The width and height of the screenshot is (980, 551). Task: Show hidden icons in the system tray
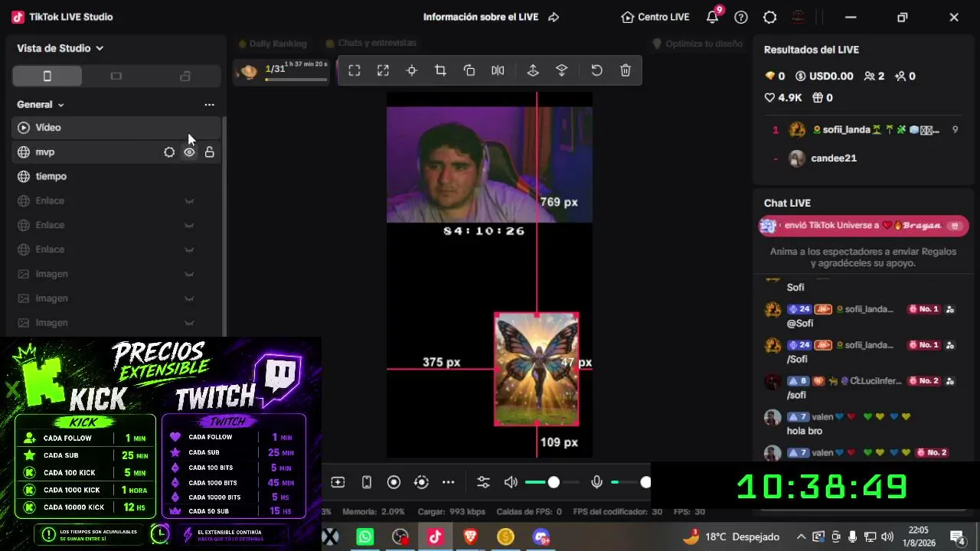coord(801,536)
